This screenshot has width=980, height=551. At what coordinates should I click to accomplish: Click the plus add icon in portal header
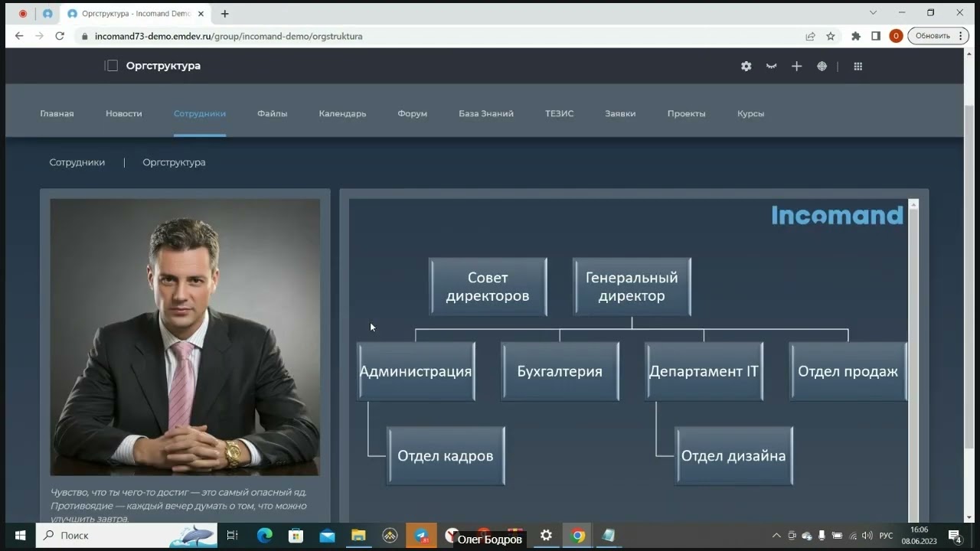796,67
